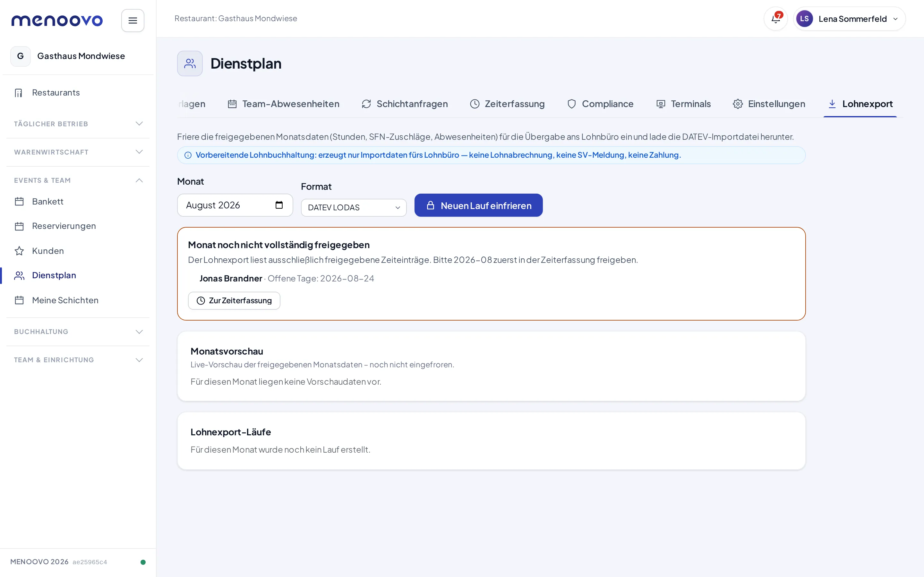Click the hamburger menu icon
Screen dimensions: 924x577
point(133,21)
